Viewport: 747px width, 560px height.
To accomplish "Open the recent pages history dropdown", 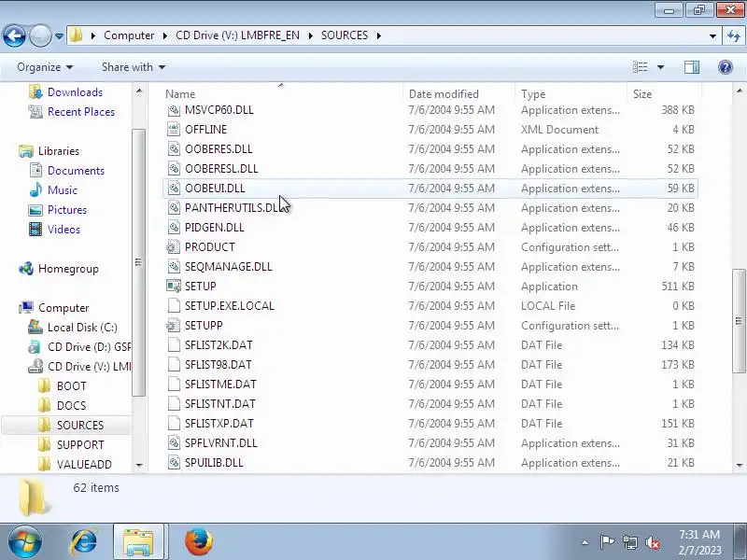I will 59,35.
